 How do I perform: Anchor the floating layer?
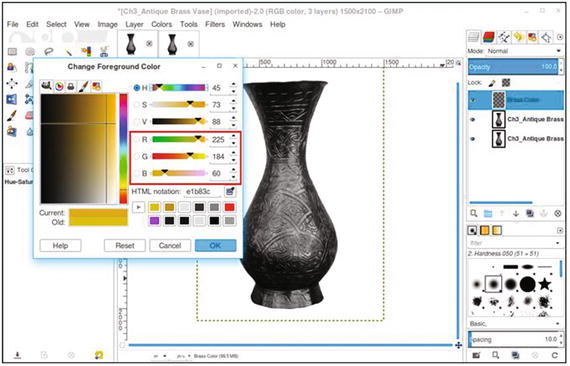pos(544,214)
